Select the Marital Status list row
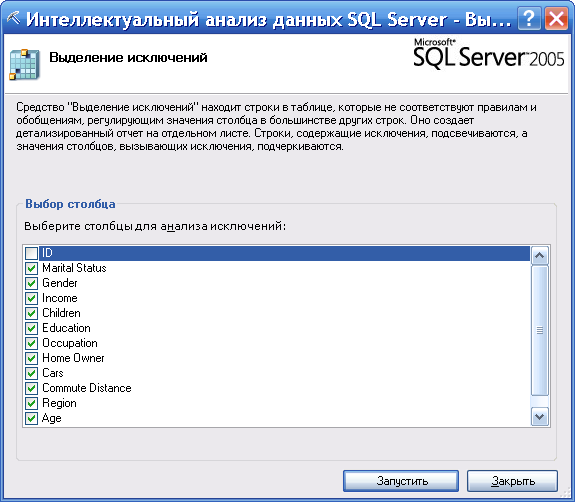Image resolution: width=575 pixels, height=502 pixels. [x=277, y=268]
